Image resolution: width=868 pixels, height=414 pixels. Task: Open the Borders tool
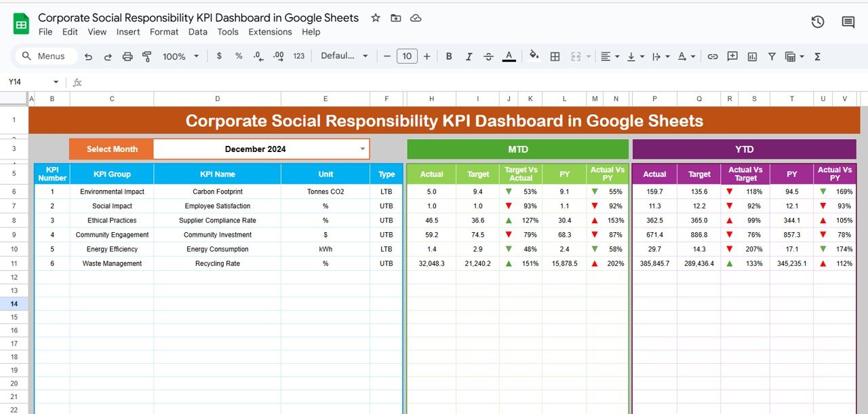tap(555, 56)
